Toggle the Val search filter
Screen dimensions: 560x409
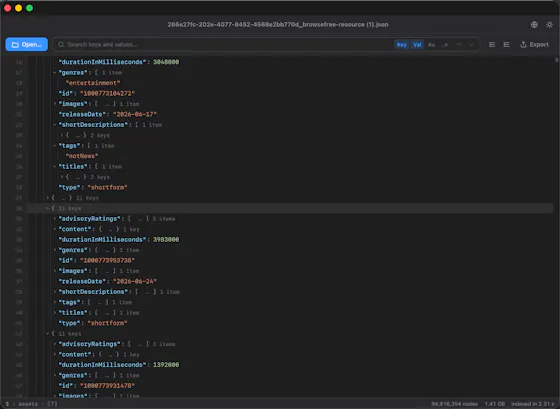click(417, 45)
